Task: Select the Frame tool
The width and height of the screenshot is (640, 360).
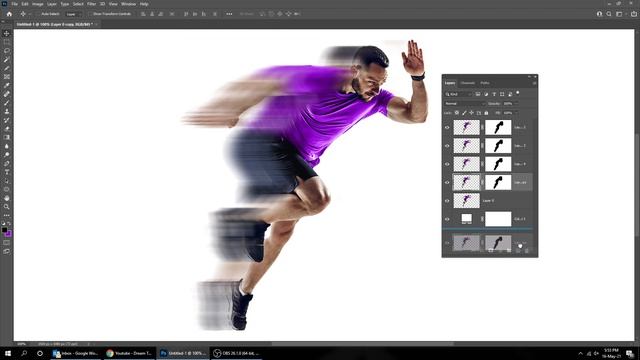Action: [7, 77]
